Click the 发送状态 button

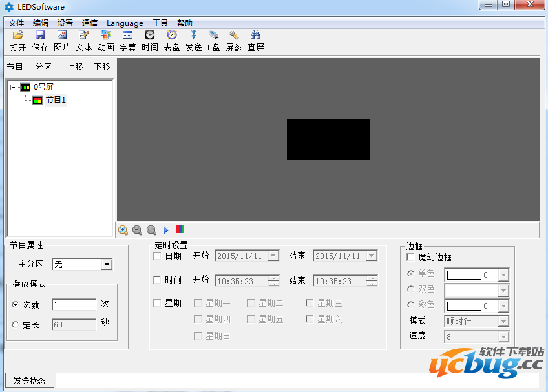[29, 380]
